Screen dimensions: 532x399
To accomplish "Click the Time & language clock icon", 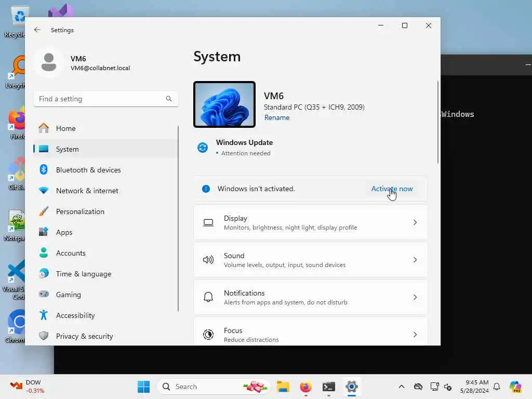I will tap(44, 273).
